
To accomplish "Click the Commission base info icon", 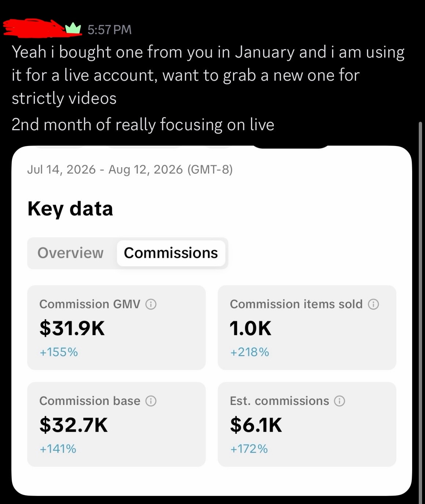I will point(151,401).
